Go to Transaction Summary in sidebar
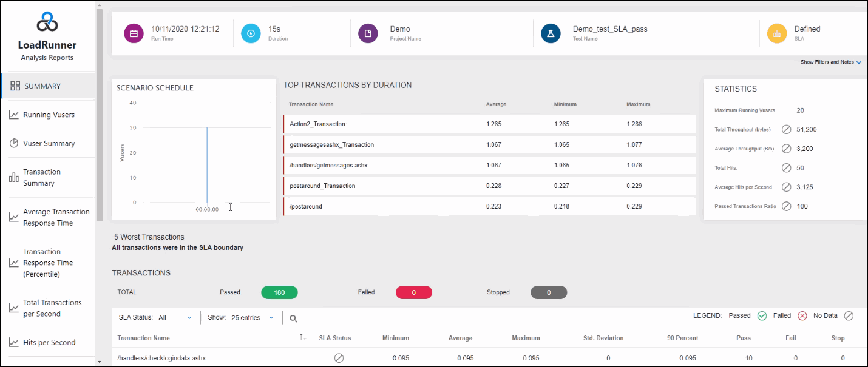 click(x=42, y=177)
